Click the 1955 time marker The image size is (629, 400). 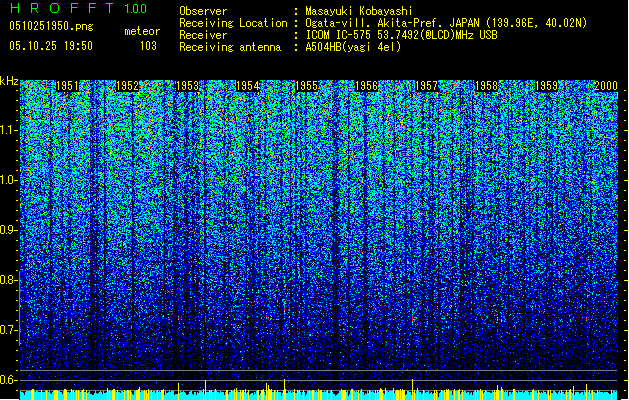pos(306,86)
